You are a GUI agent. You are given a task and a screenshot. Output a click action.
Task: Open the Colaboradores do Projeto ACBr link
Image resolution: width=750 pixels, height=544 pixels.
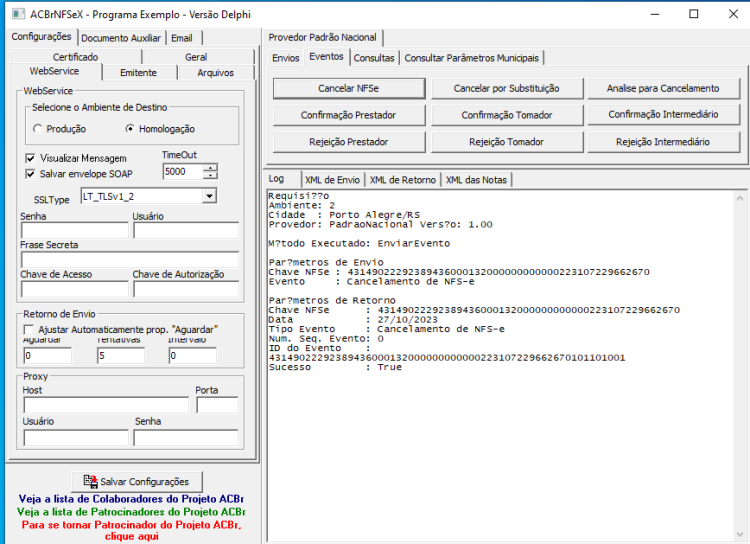pos(131,499)
